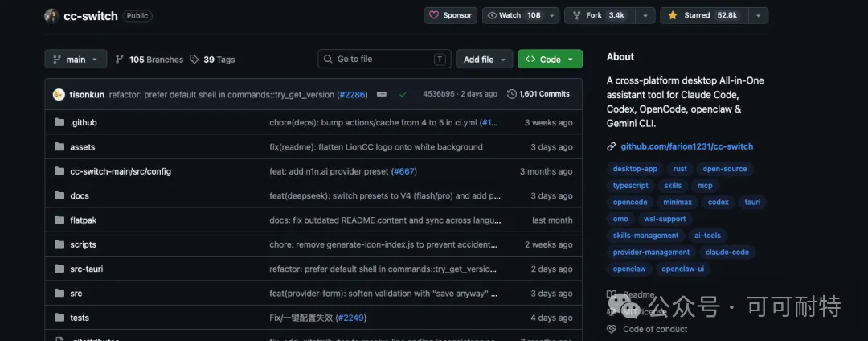Select the skills-management topic tag
Image resolution: width=868 pixels, height=341 pixels.
(645, 236)
